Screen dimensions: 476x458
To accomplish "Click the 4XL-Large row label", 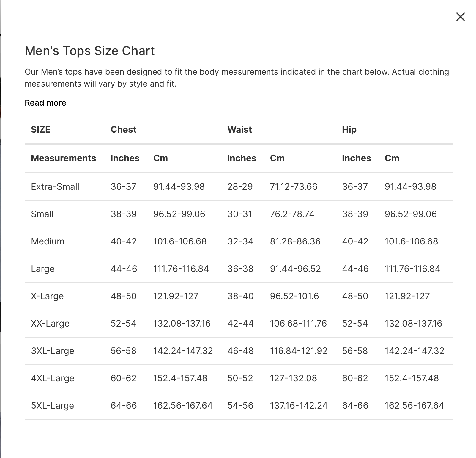I will (x=53, y=378).
